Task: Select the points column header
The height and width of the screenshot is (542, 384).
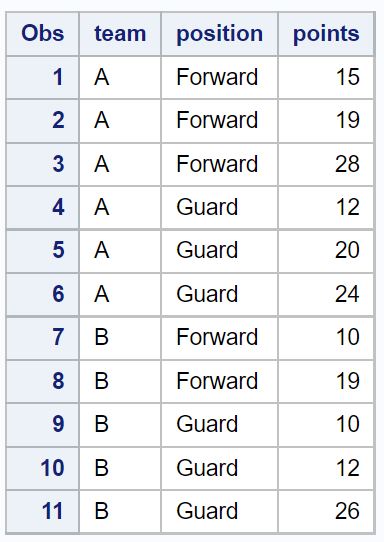Action: 326,34
